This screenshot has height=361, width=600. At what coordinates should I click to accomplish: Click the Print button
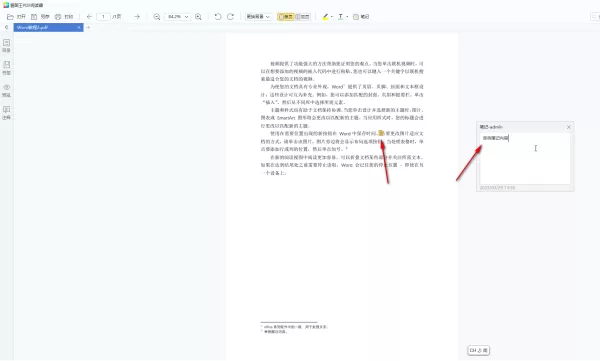coord(64,17)
